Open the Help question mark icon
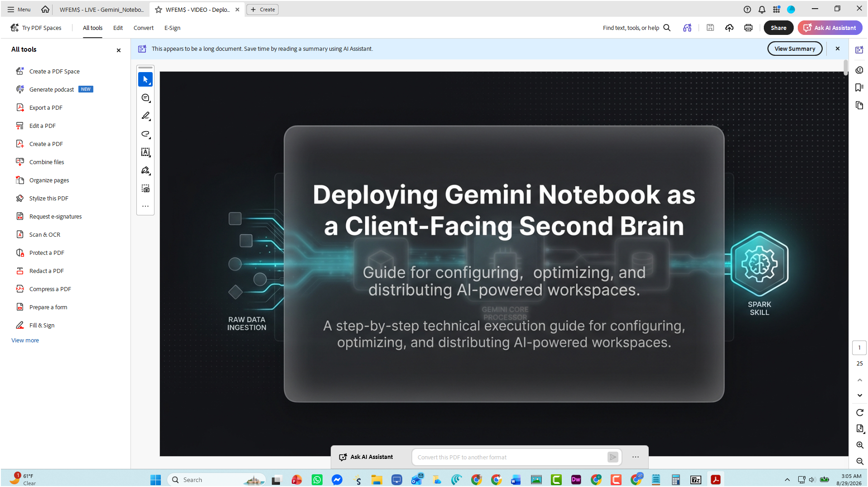The width and height of the screenshot is (868, 487). click(747, 10)
